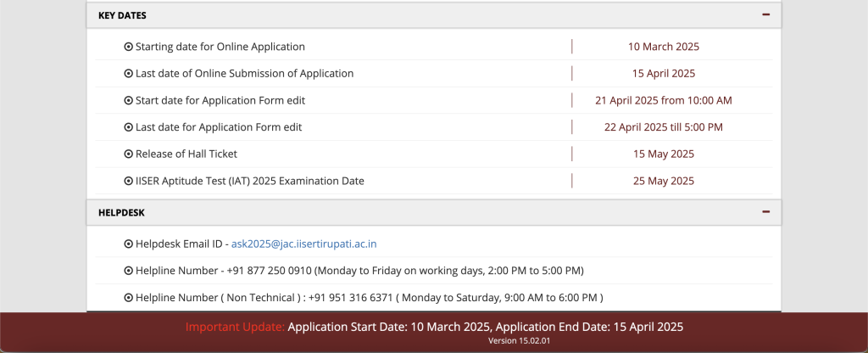This screenshot has width=868, height=353.
Task: Click '22 April 2025 till 5:00 PM' value
Action: tap(664, 127)
